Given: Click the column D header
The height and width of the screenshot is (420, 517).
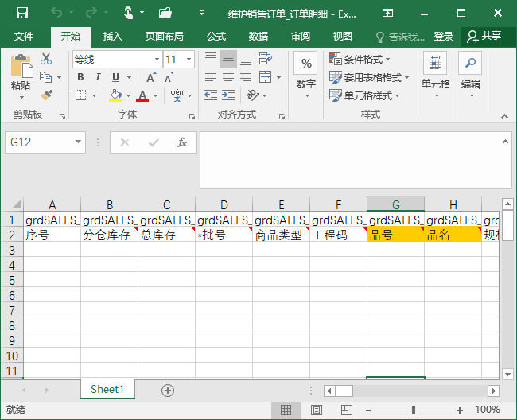Looking at the screenshot, I should [x=224, y=204].
